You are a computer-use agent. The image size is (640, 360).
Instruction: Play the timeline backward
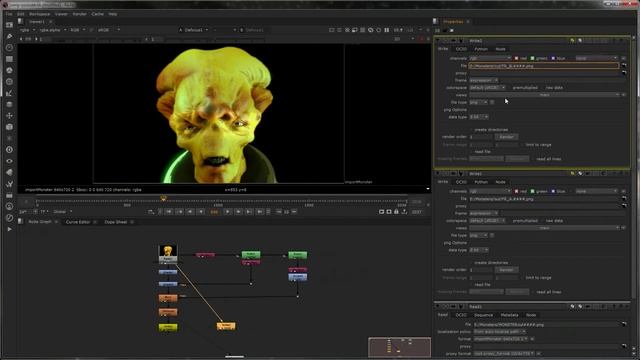point(201,212)
